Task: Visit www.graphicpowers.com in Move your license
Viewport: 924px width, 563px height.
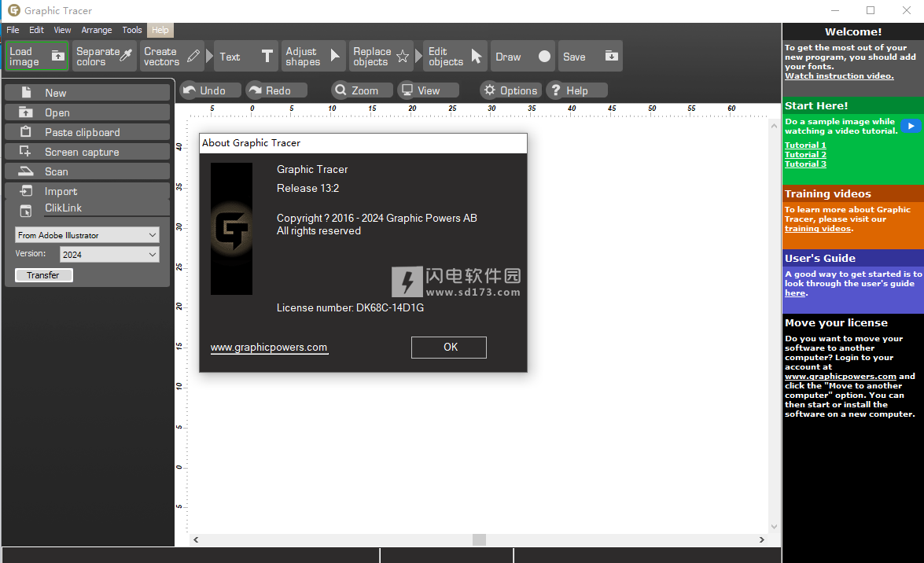Action: pos(841,377)
